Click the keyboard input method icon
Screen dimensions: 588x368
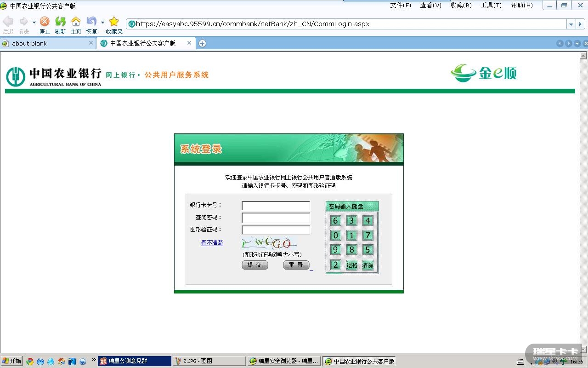tap(520, 362)
